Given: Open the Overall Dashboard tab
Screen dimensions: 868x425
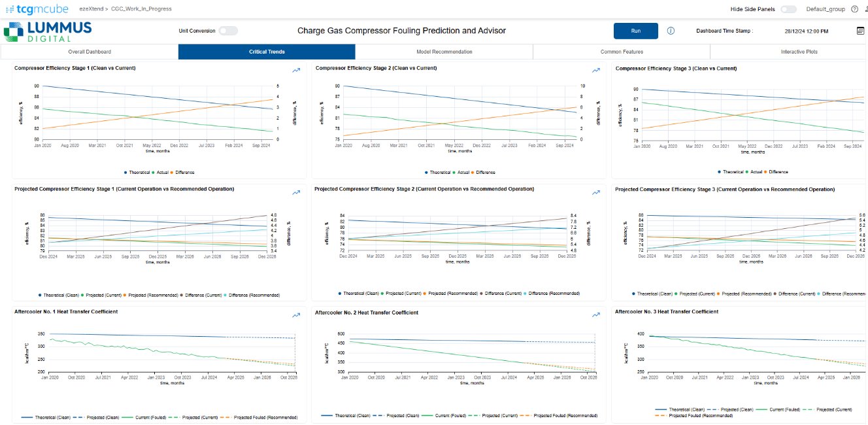Looking at the screenshot, I should point(90,52).
